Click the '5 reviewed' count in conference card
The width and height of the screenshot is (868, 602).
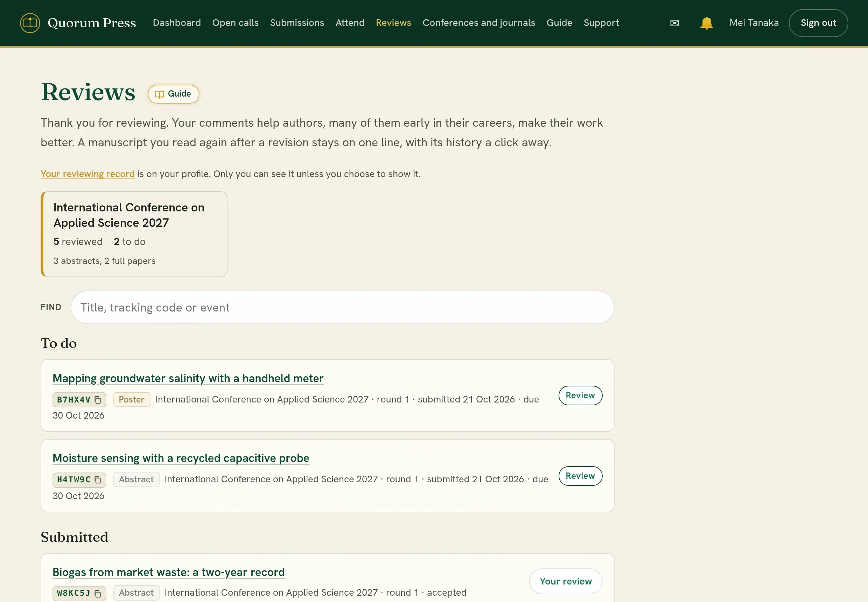[x=78, y=242]
